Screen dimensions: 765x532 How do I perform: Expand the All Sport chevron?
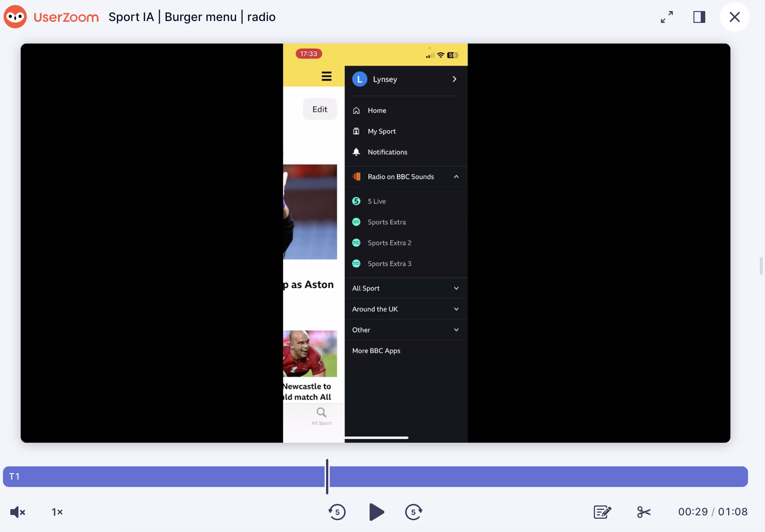tap(456, 288)
